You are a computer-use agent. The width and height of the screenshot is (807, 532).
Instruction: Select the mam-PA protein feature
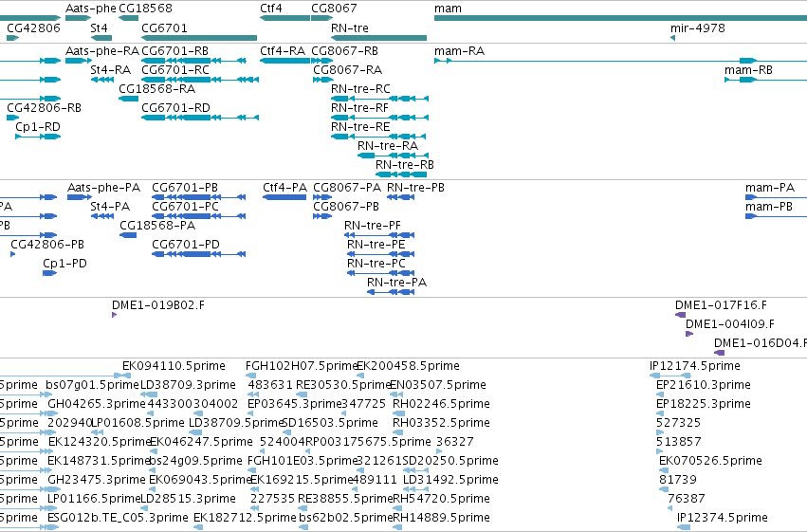pos(776,197)
